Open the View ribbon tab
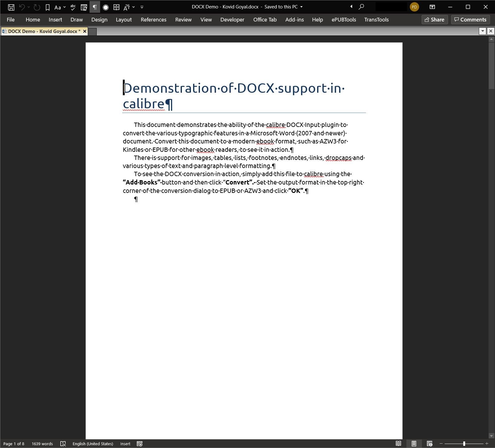 [x=206, y=20]
